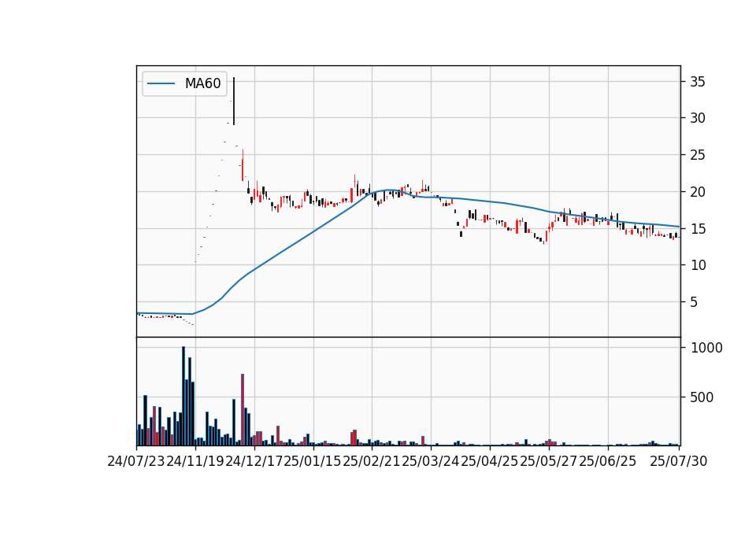The height and width of the screenshot is (543, 756).
Task: Click the MA60 legend line sample
Action: click(x=161, y=84)
